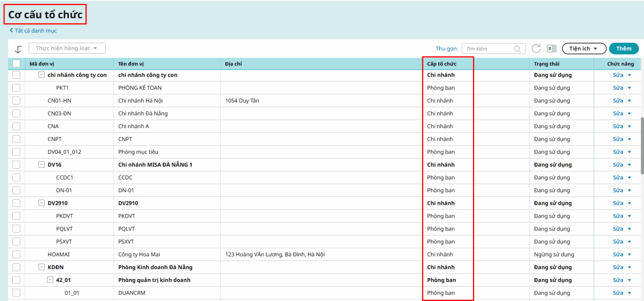This screenshot has width=644, height=301.
Task: Open the Tiện ích menu
Action: point(584,49)
